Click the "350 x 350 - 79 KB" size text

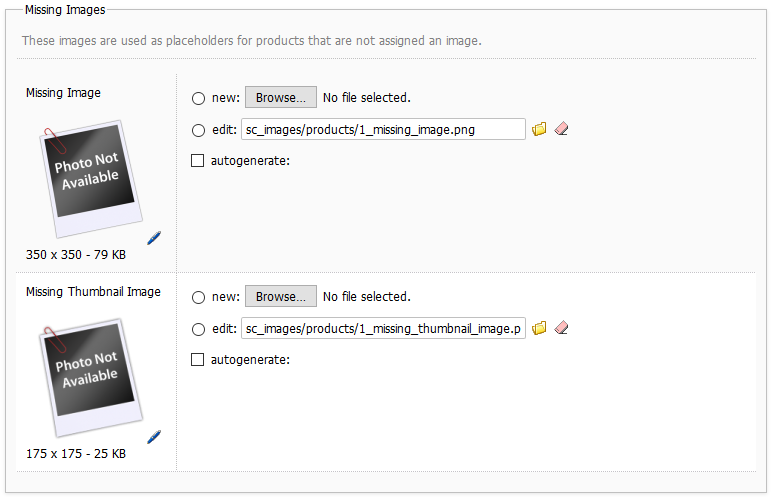[x=76, y=255]
